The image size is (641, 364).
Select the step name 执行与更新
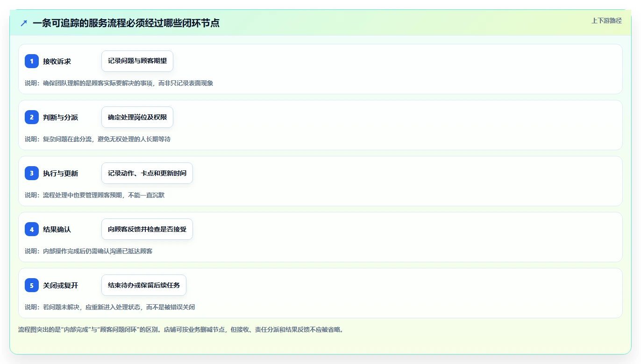(x=61, y=173)
